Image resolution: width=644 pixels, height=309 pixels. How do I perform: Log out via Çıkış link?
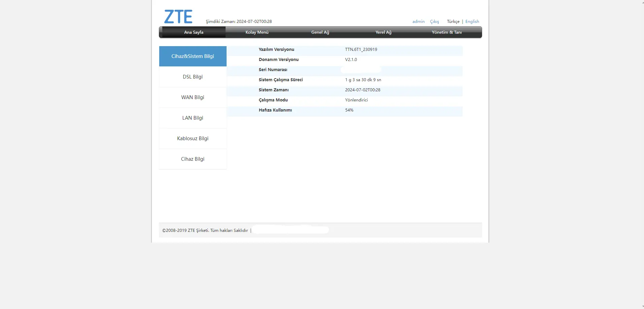pos(434,22)
